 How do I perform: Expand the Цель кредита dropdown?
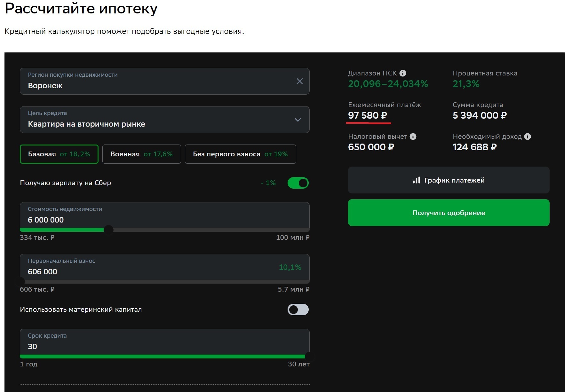pos(298,120)
